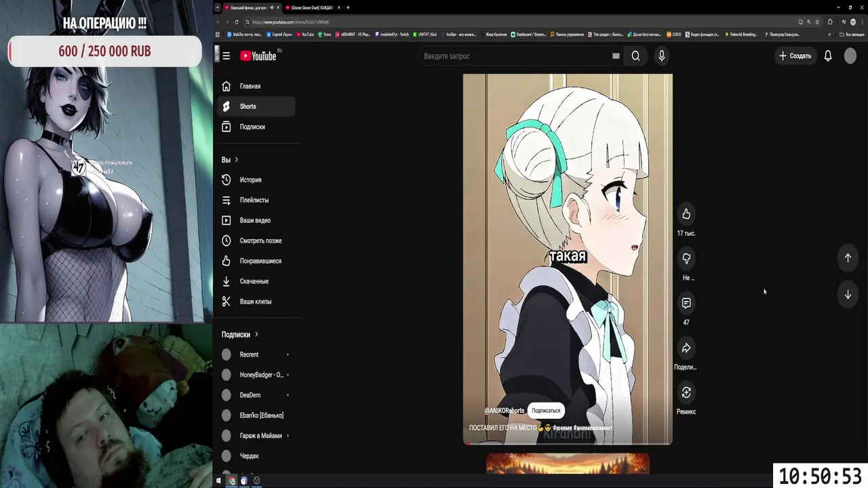Open the "Гараж в Майами" subscription channel
This screenshot has height=488, width=868.
256,436
